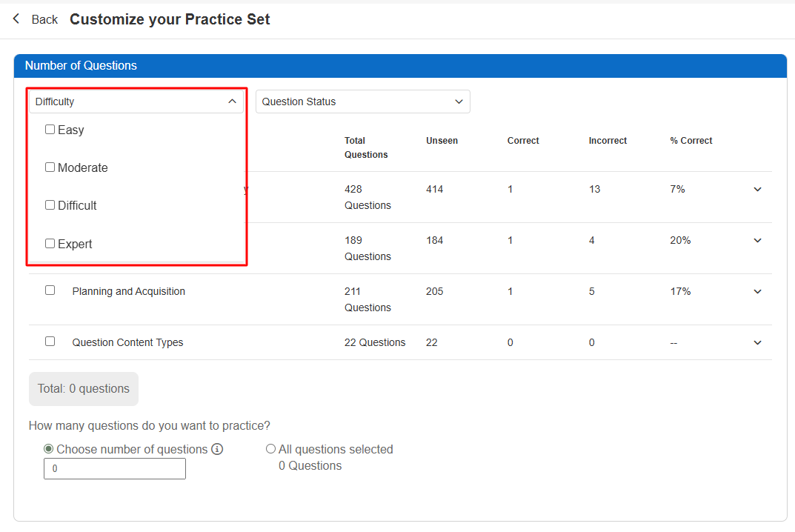Screen dimensions: 795x532
Task: Tick the Moderate difficulty option
Action: click(50, 167)
